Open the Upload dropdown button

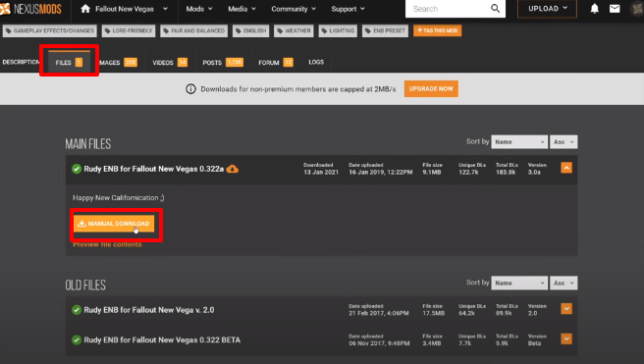[x=547, y=9]
